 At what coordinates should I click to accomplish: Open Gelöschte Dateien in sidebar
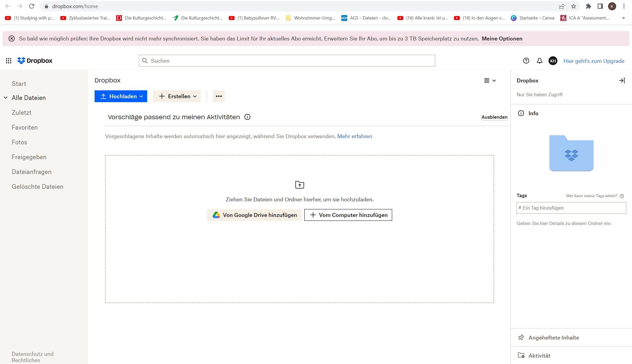(x=37, y=187)
